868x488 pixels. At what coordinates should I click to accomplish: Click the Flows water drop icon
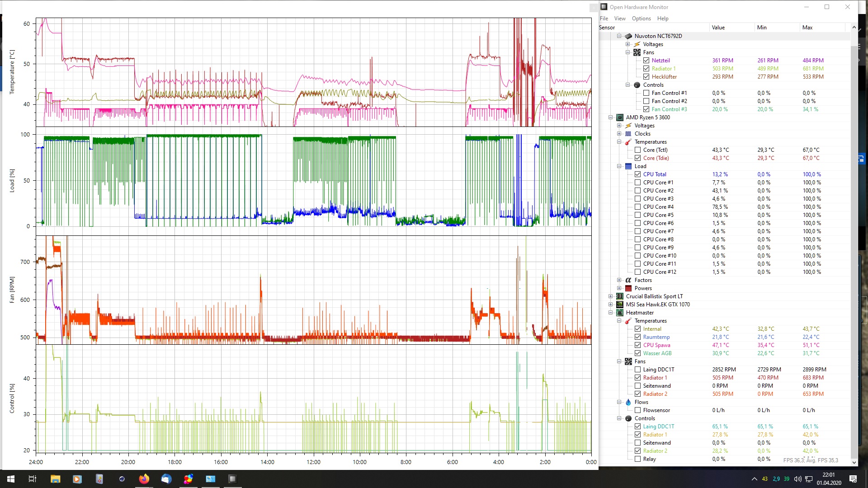tap(628, 402)
